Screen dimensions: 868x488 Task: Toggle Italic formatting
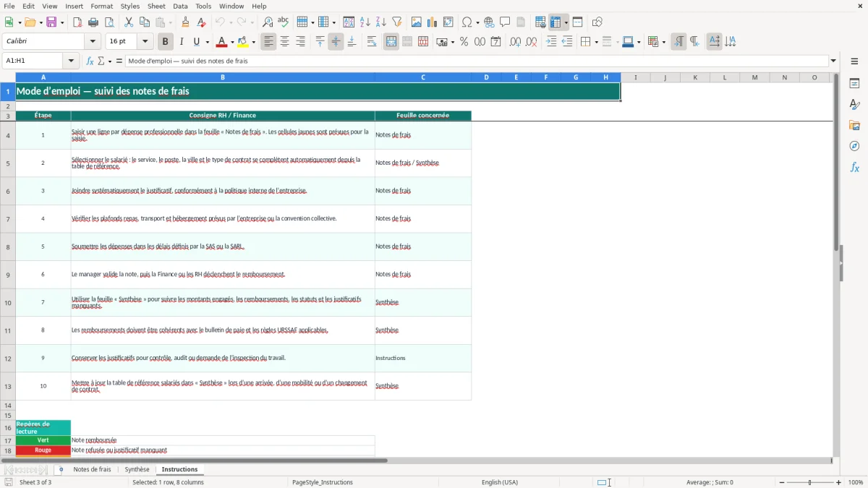181,42
